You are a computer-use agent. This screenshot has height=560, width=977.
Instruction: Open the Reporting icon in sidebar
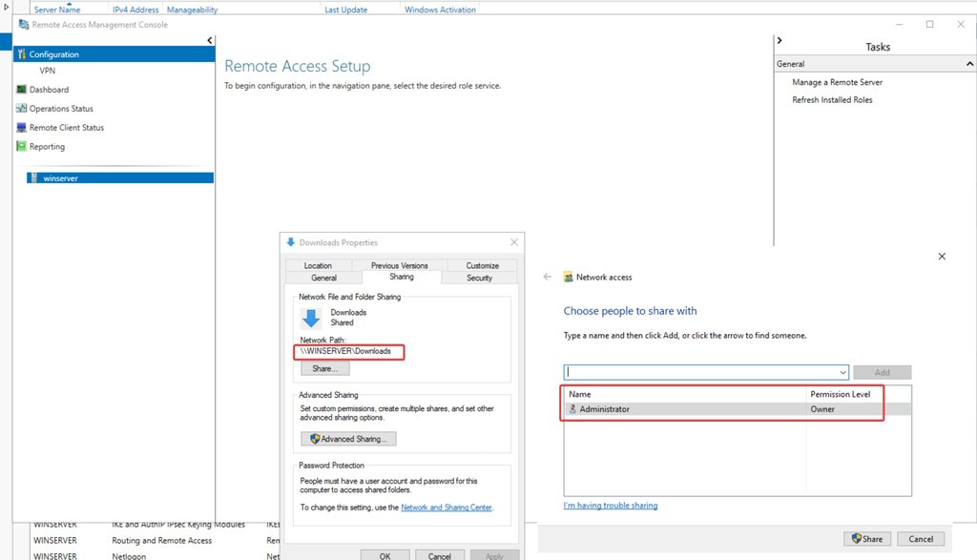21,147
